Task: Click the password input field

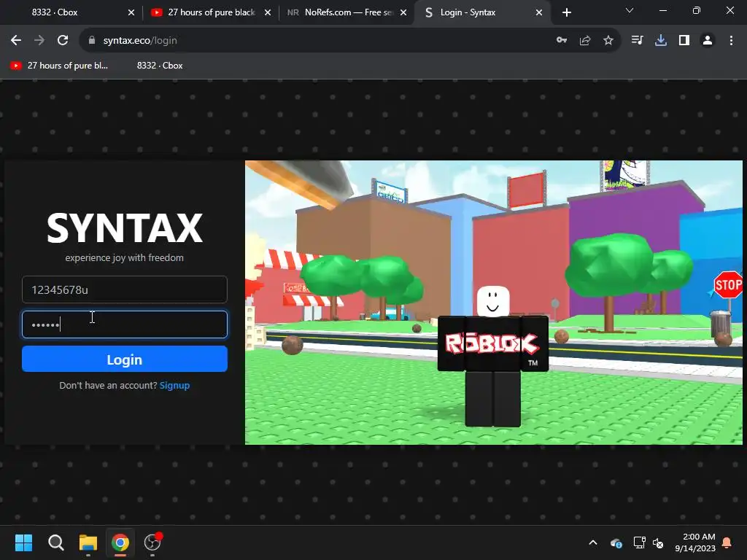Action: click(124, 324)
